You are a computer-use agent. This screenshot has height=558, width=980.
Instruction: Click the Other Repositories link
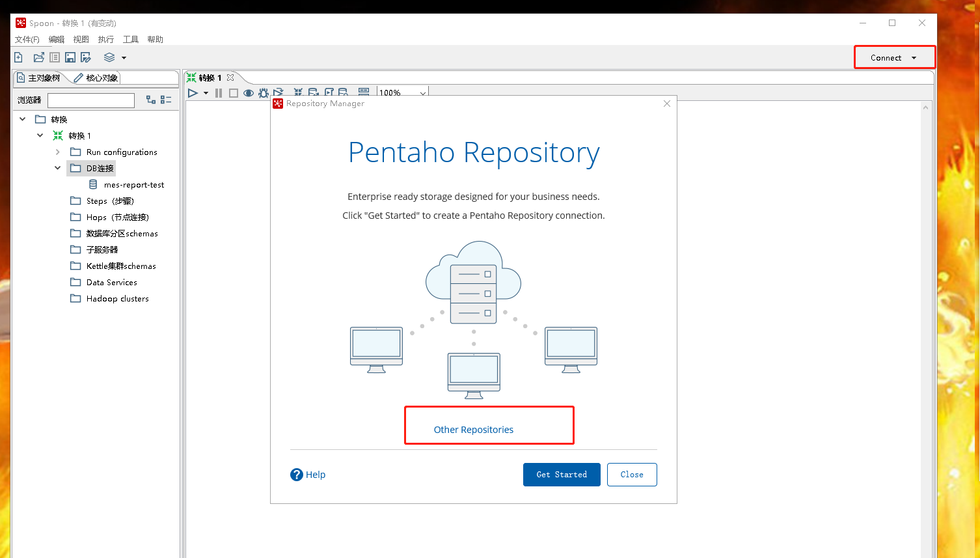click(474, 430)
